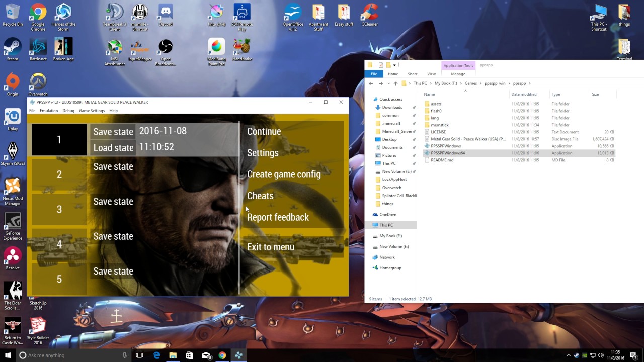The height and width of the screenshot is (362, 644).
Task: Click Continue in PPSSPP pause menu
Action: click(264, 131)
